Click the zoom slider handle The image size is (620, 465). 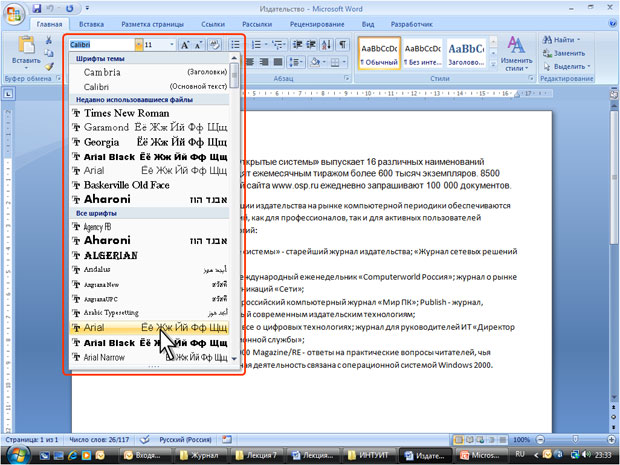pos(575,439)
